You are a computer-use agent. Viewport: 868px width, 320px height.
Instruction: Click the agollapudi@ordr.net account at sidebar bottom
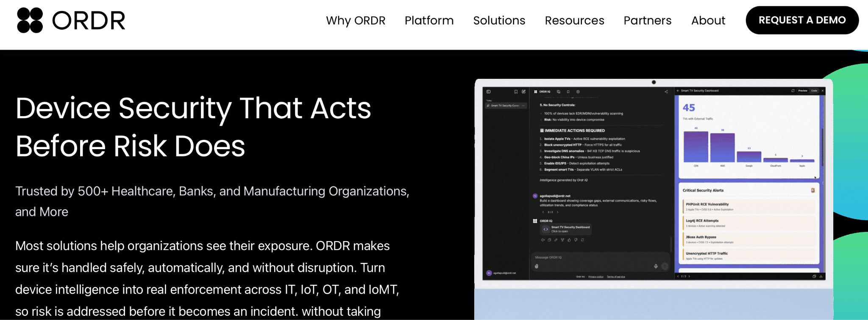tap(501, 273)
